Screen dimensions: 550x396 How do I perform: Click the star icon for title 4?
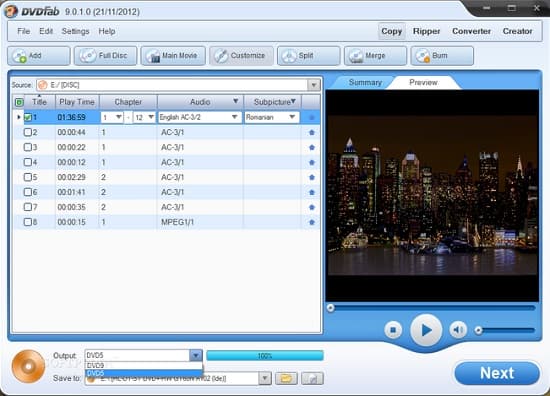point(311,162)
